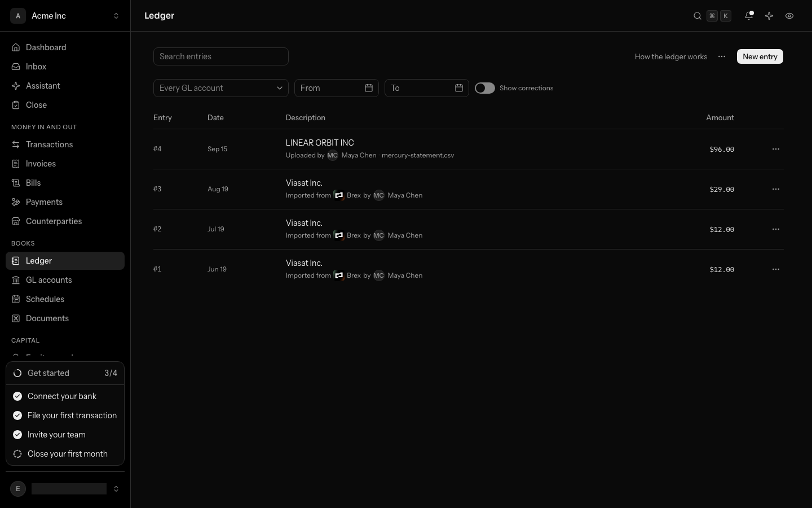Open the To date calendar icon

coord(459,88)
